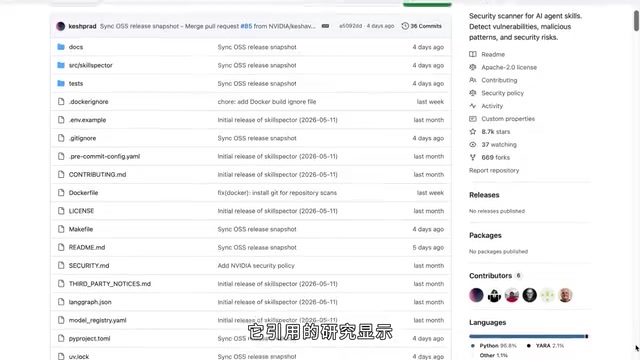Click the file icon beside Makefile
Screen dimensions: 640x360
[61, 229]
